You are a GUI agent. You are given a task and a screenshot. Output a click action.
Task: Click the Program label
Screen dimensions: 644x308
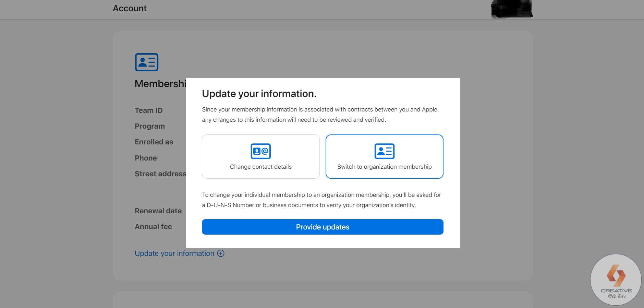click(150, 126)
